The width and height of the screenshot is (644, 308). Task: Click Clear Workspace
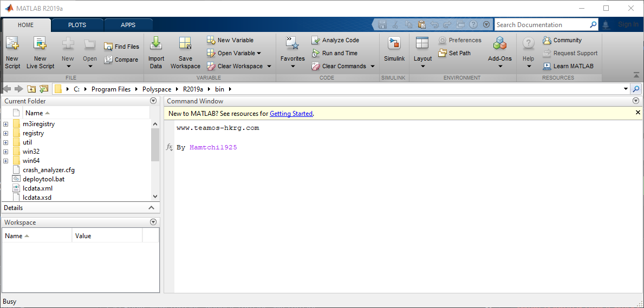point(236,66)
